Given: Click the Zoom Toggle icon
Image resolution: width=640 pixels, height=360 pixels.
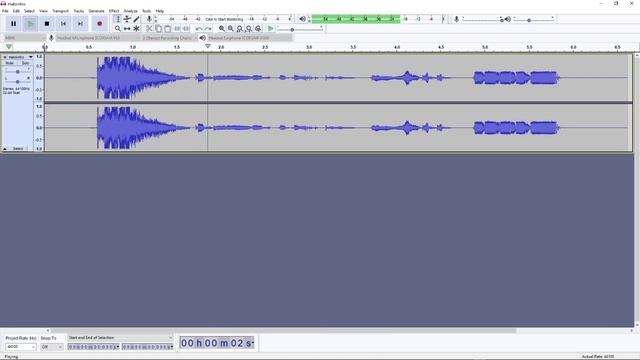Looking at the screenshot, I should point(258,29).
